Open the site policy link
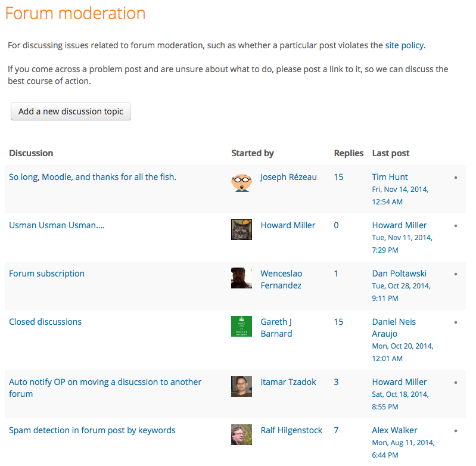 pyautogui.click(x=405, y=45)
